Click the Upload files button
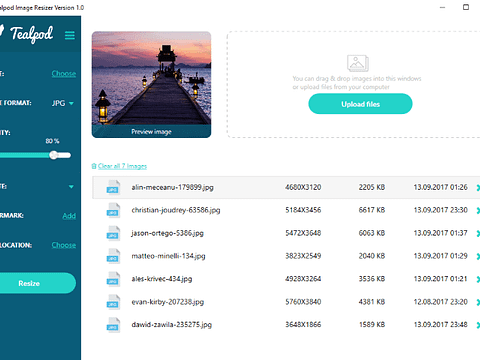 point(360,104)
